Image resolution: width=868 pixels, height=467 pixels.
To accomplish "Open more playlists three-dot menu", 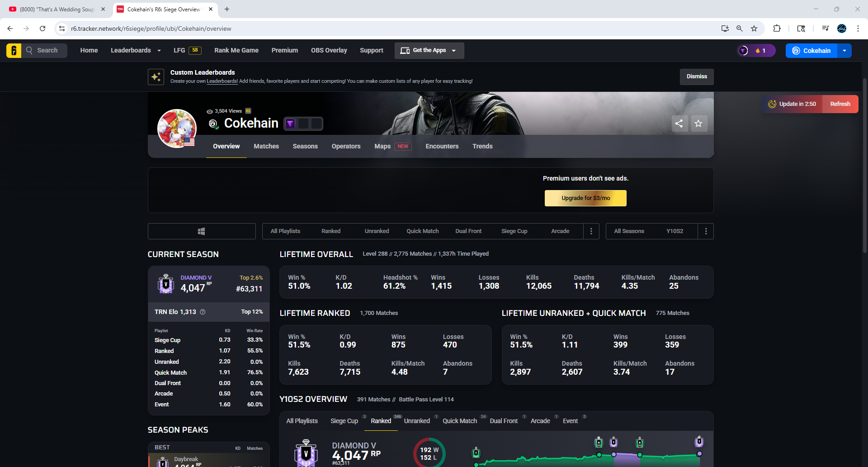I will (591, 231).
